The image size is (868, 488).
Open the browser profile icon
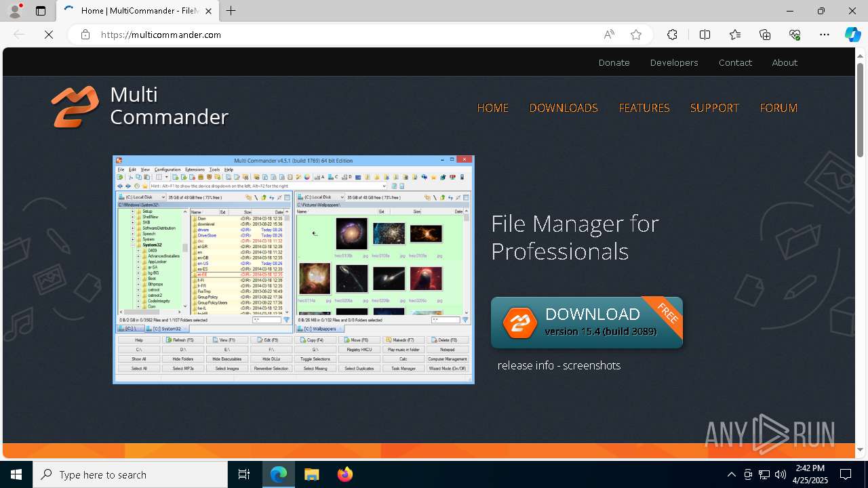pyautogui.click(x=15, y=11)
